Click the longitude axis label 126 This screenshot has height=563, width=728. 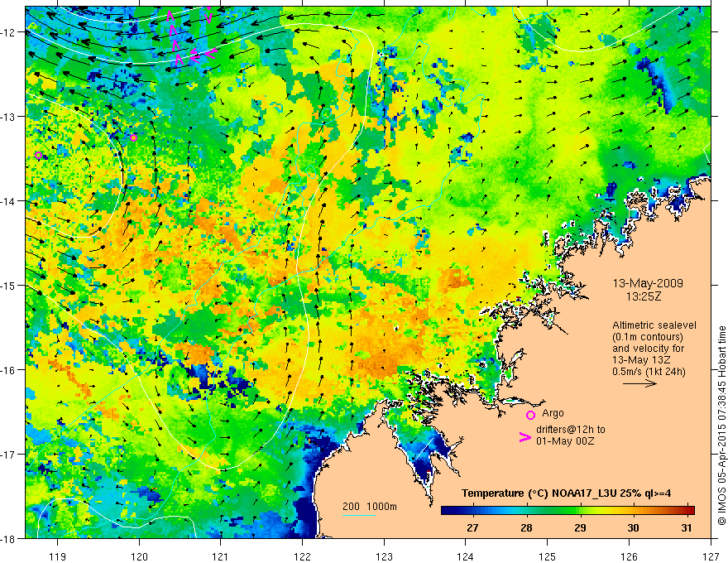629,556
